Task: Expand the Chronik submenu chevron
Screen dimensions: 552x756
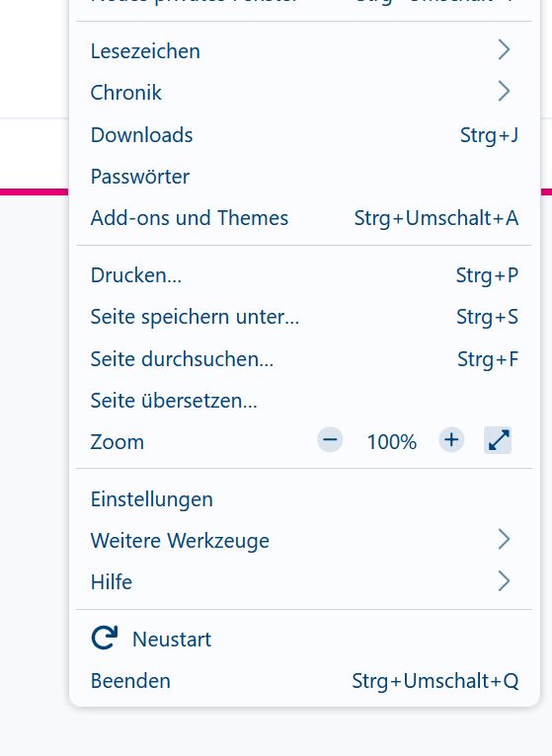Action: (x=504, y=92)
